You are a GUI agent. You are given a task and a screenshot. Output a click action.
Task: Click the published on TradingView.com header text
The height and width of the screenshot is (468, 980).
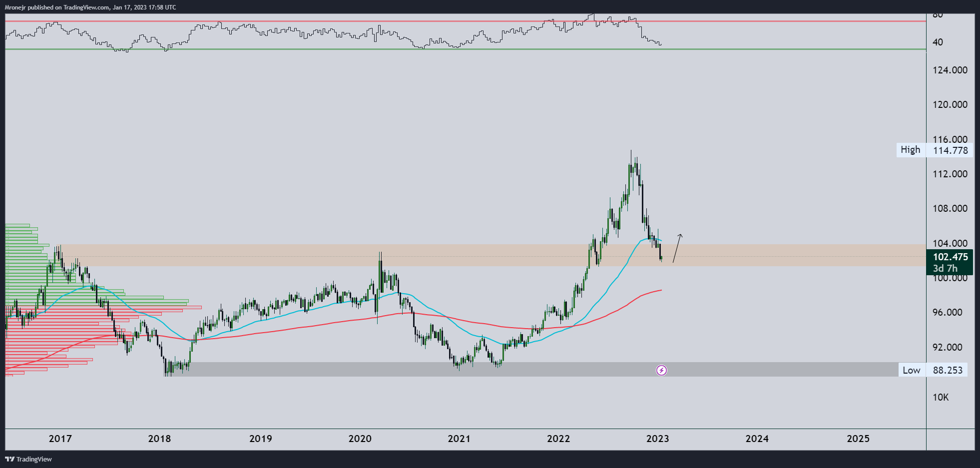(90, 7)
